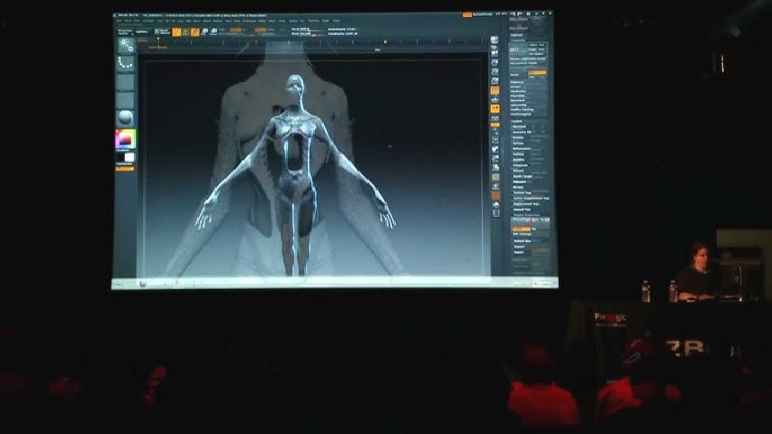The width and height of the screenshot is (772, 434).
Task: Click the empty alpha slot
Action: click(x=126, y=82)
